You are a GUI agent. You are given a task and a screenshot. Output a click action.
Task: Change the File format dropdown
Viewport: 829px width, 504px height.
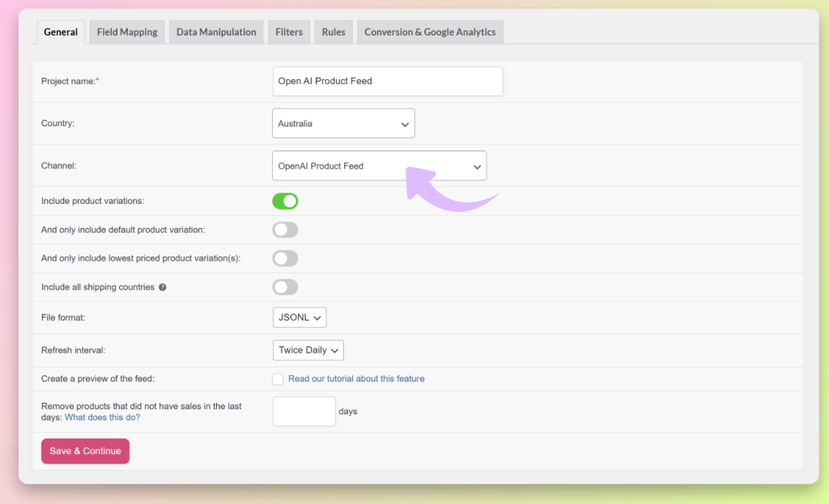300,317
